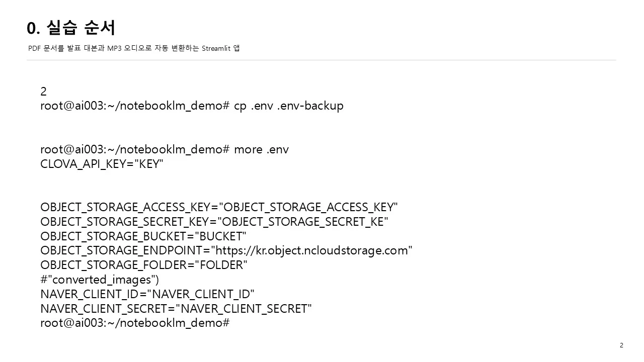Click the OBJECT_STORAGE_ACCESS_KEY line
The image size is (644, 362).
(x=219, y=207)
